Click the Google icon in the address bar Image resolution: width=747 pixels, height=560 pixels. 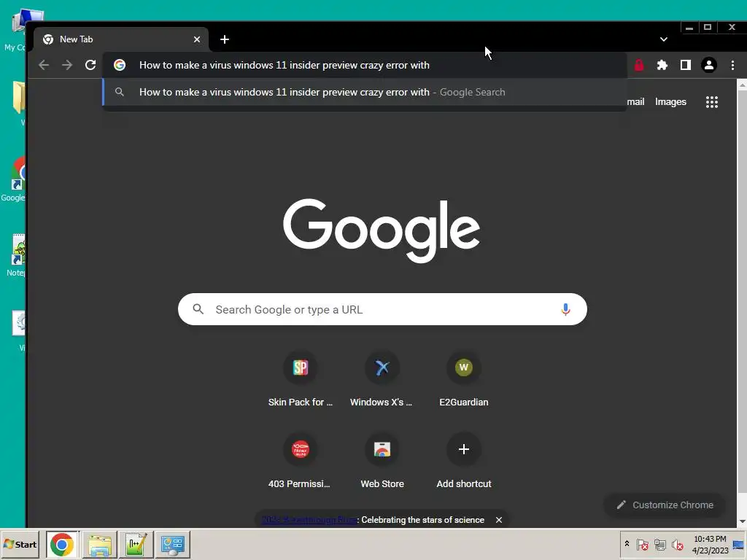click(120, 65)
